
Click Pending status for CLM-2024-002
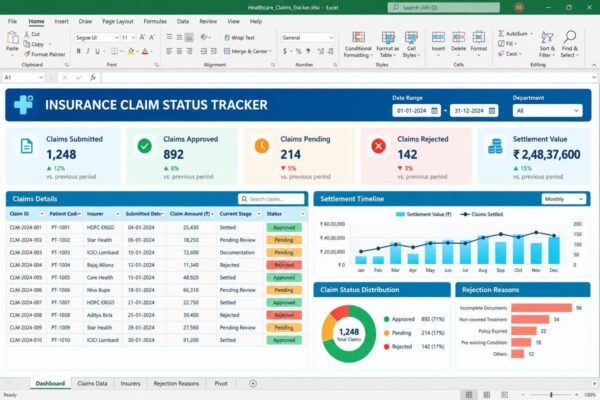coord(284,240)
